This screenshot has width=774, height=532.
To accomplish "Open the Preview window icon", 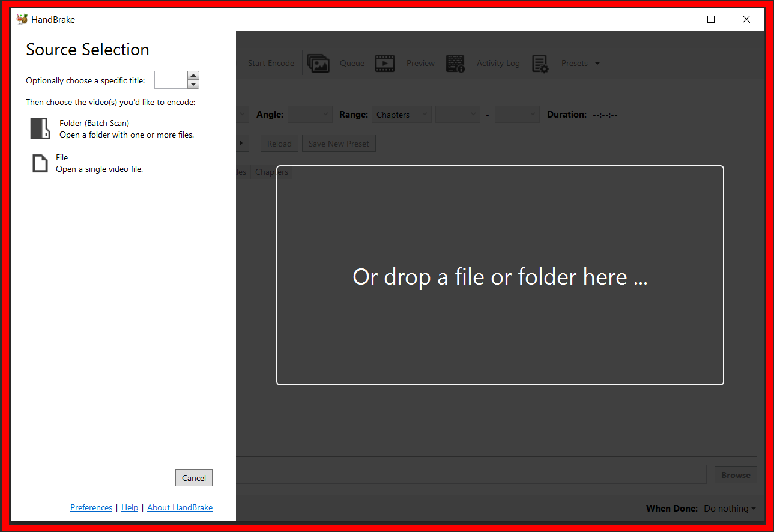I will point(385,63).
